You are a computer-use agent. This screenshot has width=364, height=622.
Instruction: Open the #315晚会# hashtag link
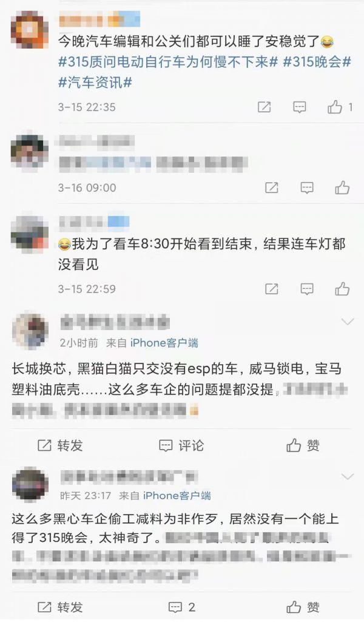(x=317, y=63)
